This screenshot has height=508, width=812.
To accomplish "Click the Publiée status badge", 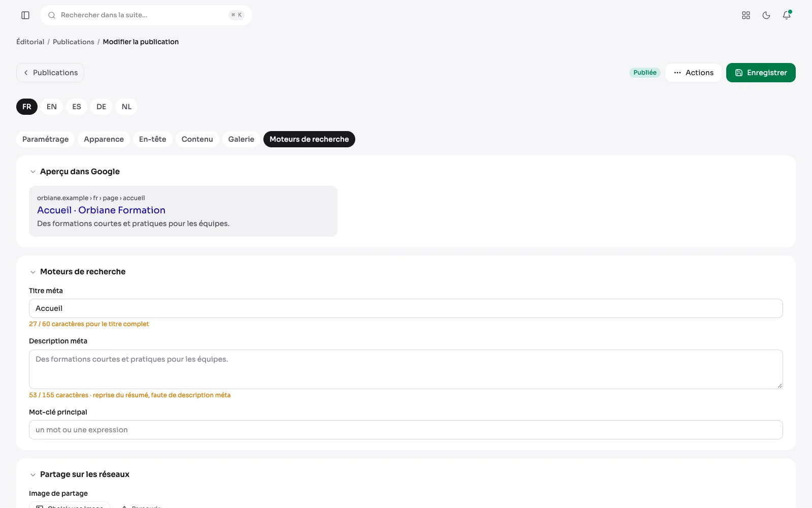I will (x=645, y=73).
